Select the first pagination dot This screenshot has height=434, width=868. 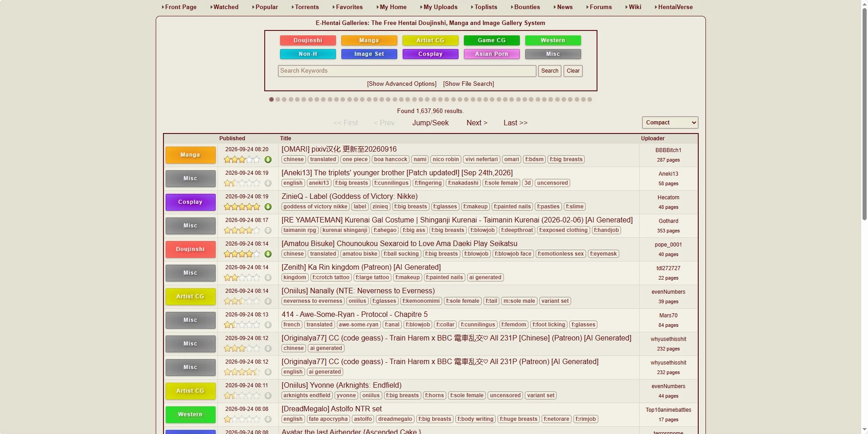tap(271, 99)
